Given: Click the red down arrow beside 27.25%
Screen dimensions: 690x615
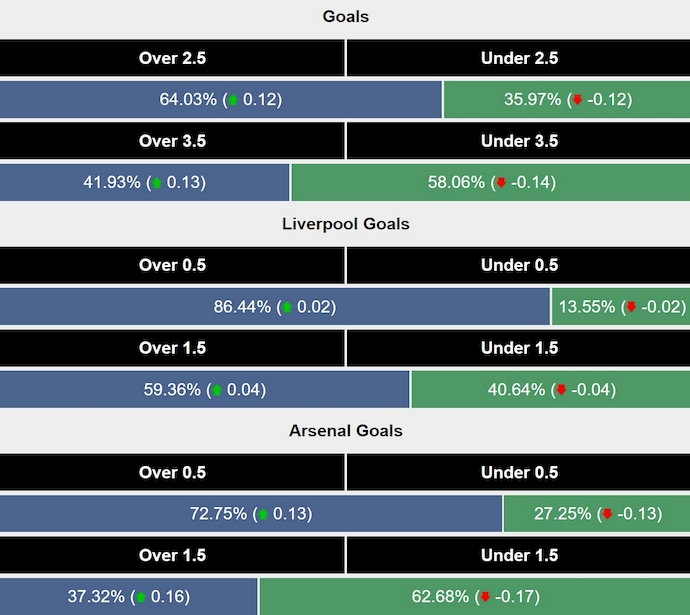Looking at the screenshot, I should coord(606,514).
